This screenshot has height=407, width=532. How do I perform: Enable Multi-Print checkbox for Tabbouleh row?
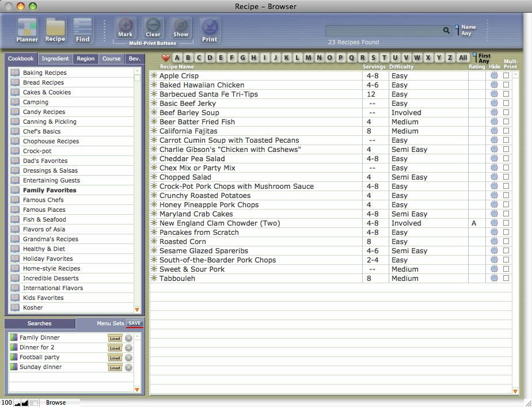coord(506,279)
